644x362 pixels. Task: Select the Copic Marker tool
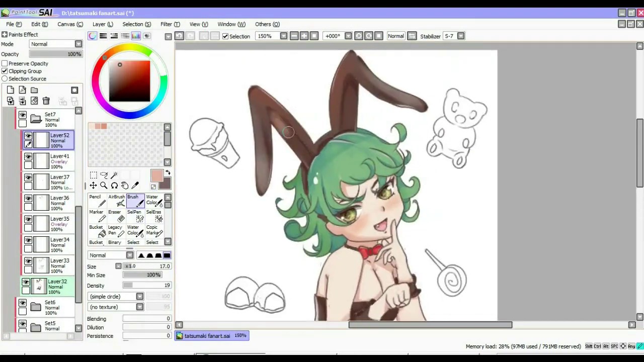coord(154,231)
